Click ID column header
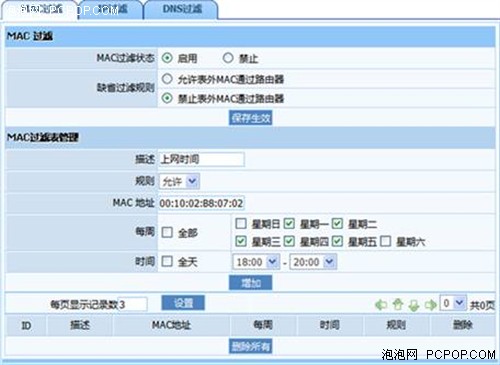 [x=26, y=325]
